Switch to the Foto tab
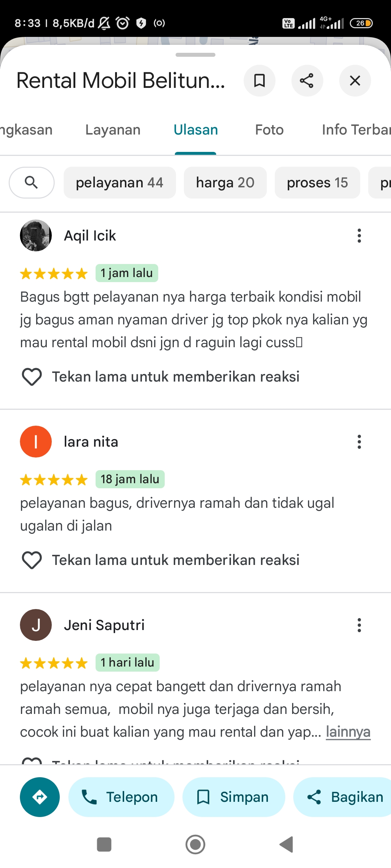 pyautogui.click(x=269, y=130)
